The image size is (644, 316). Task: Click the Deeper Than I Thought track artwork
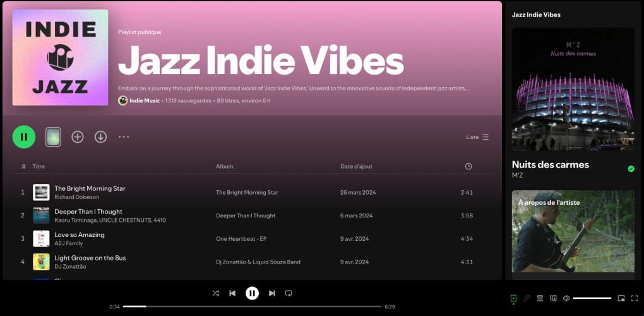click(41, 216)
